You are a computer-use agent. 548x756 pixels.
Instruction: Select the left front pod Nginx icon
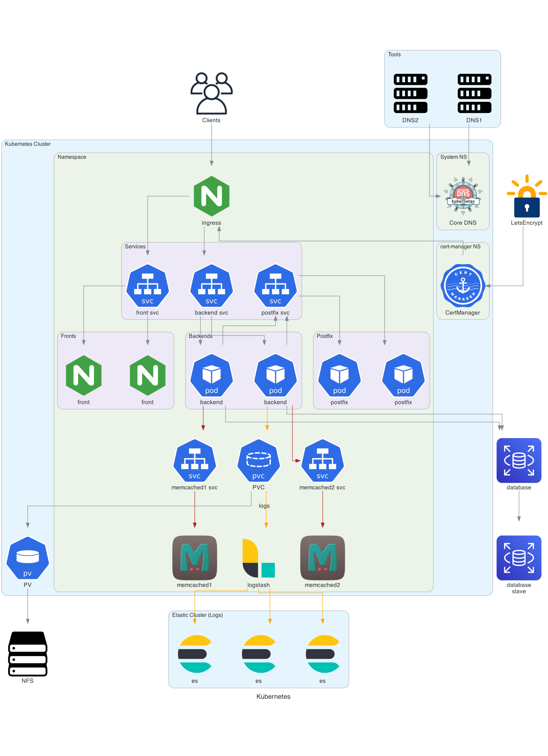pyautogui.click(x=83, y=376)
